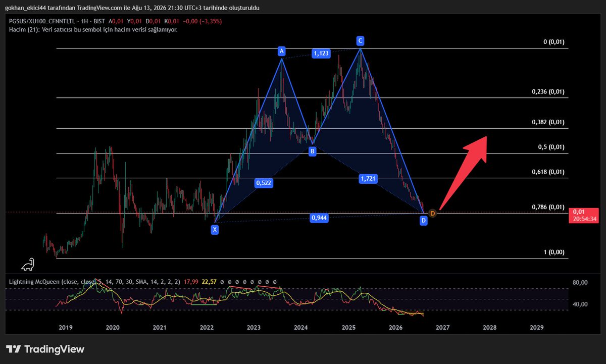This screenshot has height=364, width=606.
Task: Click the 80,00 indicator scale value
Action: (580, 283)
